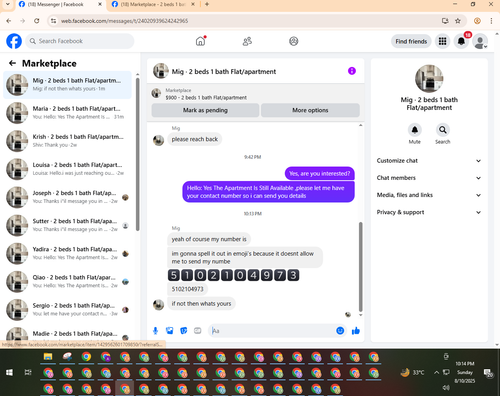Open the notifications bell icon
Image resolution: width=500 pixels, height=396 pixels.
pyautogui.click(x=461, y=41)
